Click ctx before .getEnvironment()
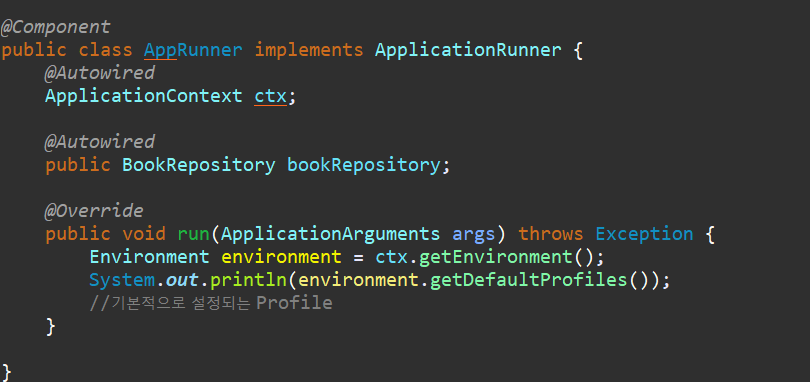810x382 pixels. tap(391, 257)
